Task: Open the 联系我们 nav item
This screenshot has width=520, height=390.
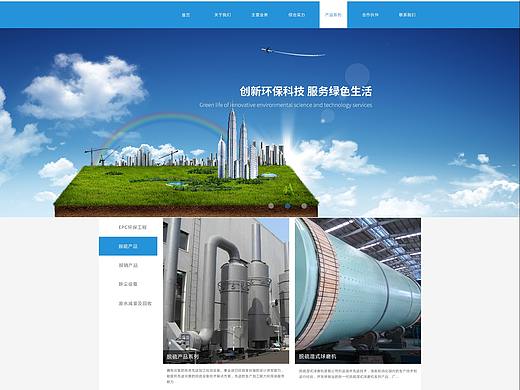Action: coord(407,15)
